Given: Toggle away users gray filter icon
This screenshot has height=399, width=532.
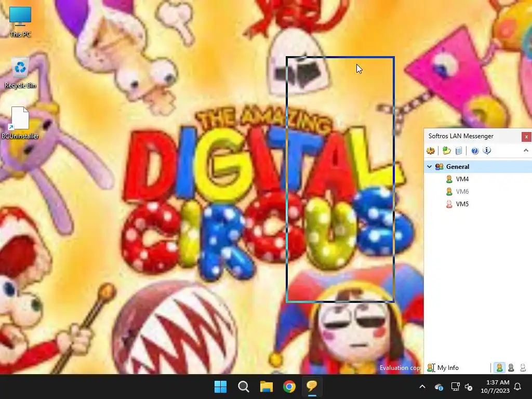Looking at the screenshot, I should pos(511,367).
